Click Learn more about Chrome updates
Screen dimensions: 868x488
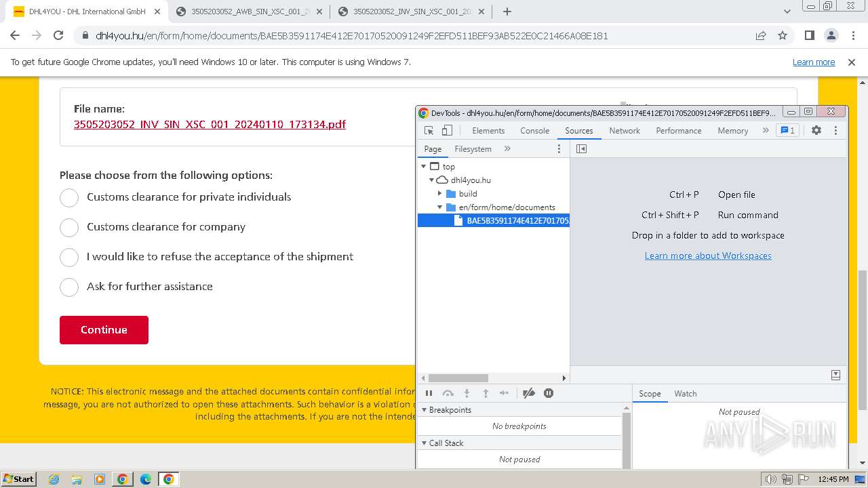coord(814,62)
